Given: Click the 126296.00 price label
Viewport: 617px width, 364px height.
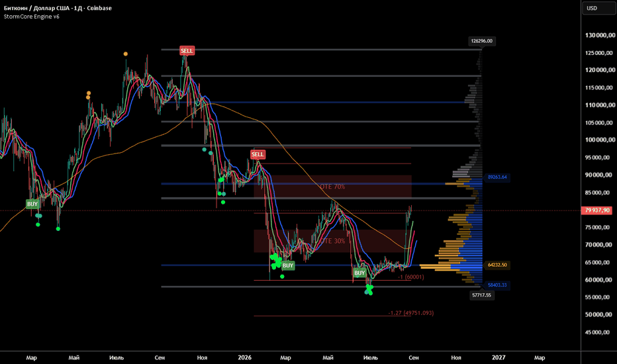Looking at the screenshot, I should point(482,41).
